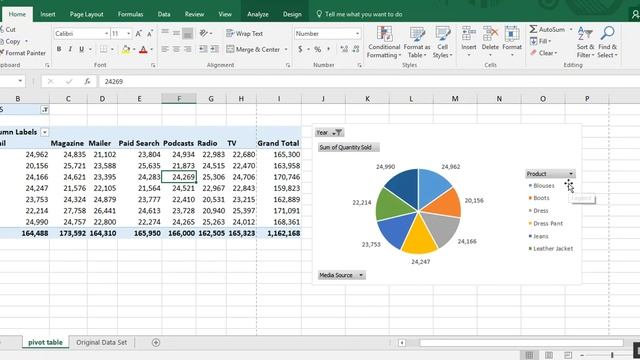Align text right in cell

[188, 49]
